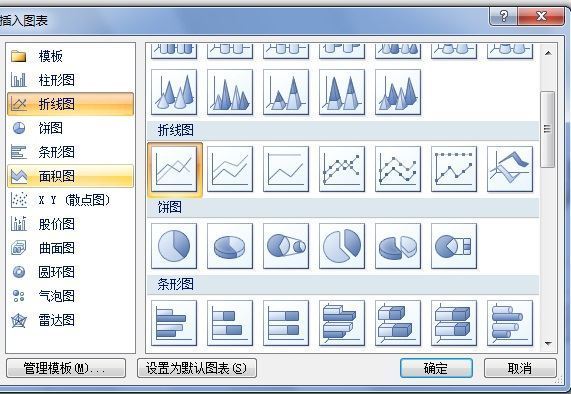Image resolution: width=571 pixels, height=394 pixels.
Task: Pick the 100% Stacked Line chart thumbnail
Action: click(x=286, y=169)
